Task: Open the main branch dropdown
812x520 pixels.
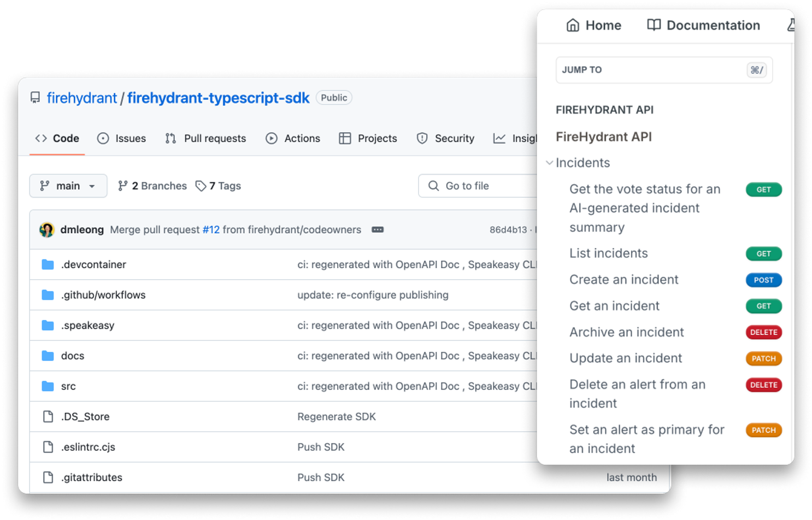Action: (x=68, y=186)
